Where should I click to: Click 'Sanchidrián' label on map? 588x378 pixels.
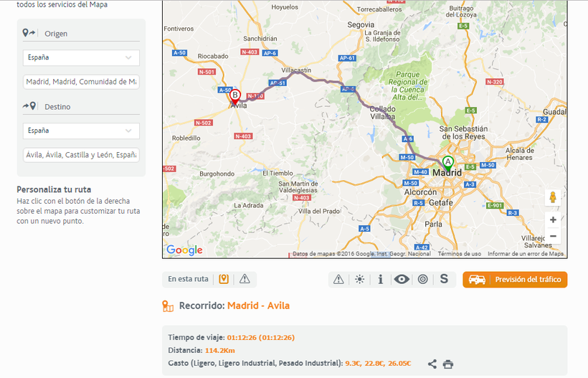coord(260,39)
